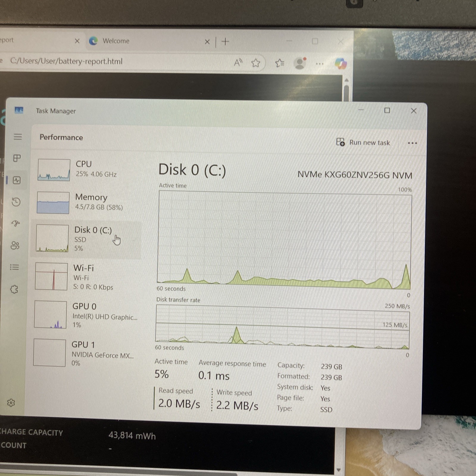Open Edge Settings and more ellipsis
The height and width of the screenshot is (476, 476).
tap(320, 64)
